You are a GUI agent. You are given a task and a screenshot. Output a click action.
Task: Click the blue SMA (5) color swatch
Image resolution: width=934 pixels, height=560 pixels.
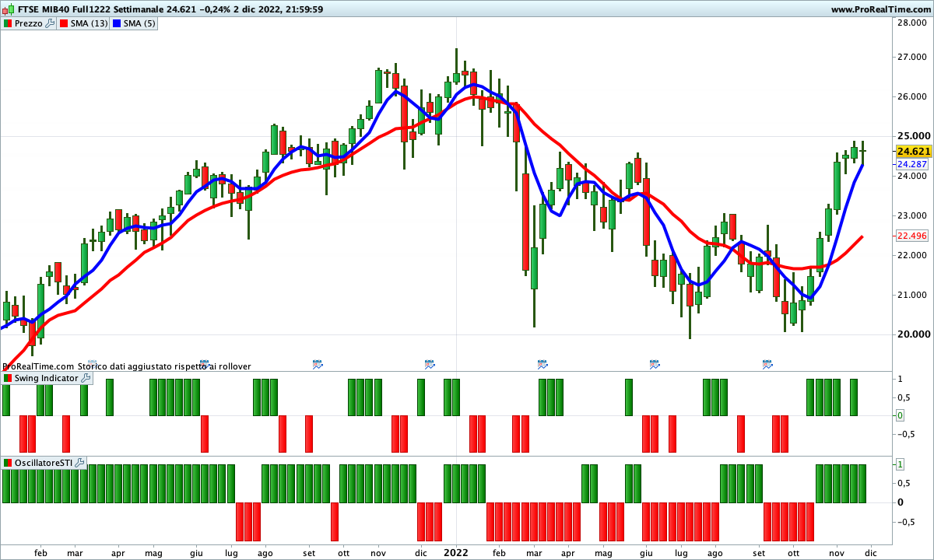tap(117, 23)
